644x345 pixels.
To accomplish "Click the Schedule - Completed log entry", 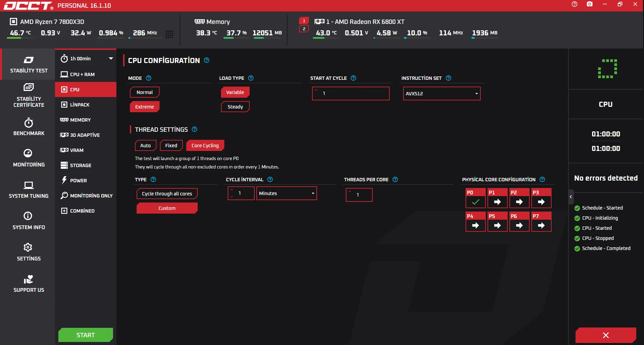I will (603, 248).
